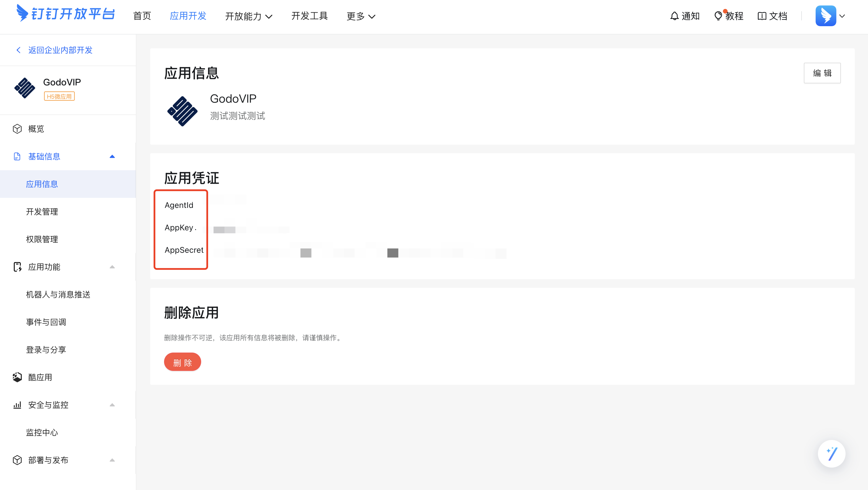This screenshot has height=490, width=868.
Task: Click the large GodoVIP logo in 应用信息
Action: tap(182, 111)
